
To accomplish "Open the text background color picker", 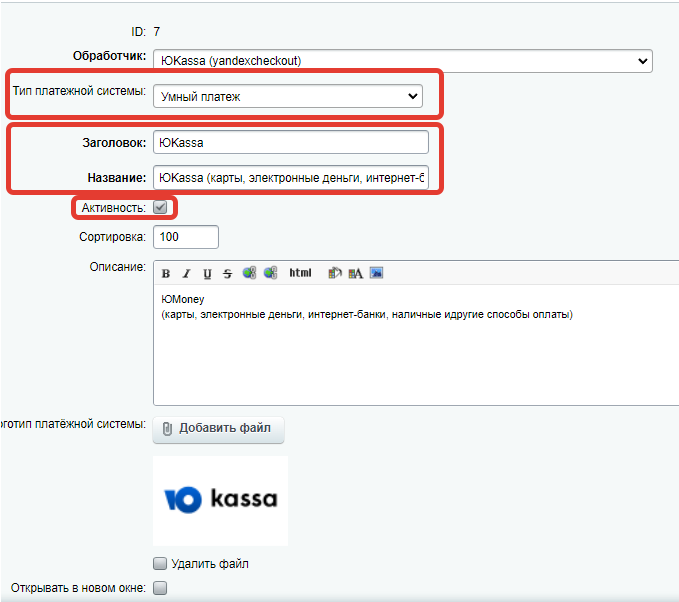I will [335, 273].
